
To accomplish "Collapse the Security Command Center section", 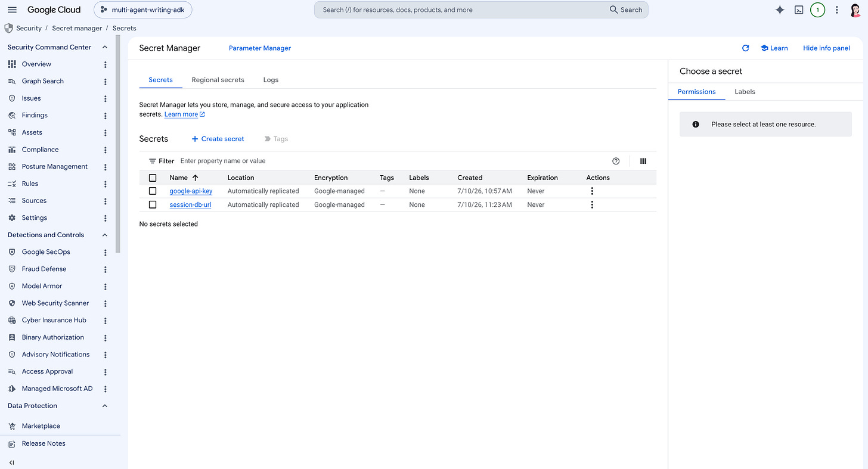I will 105,47.
